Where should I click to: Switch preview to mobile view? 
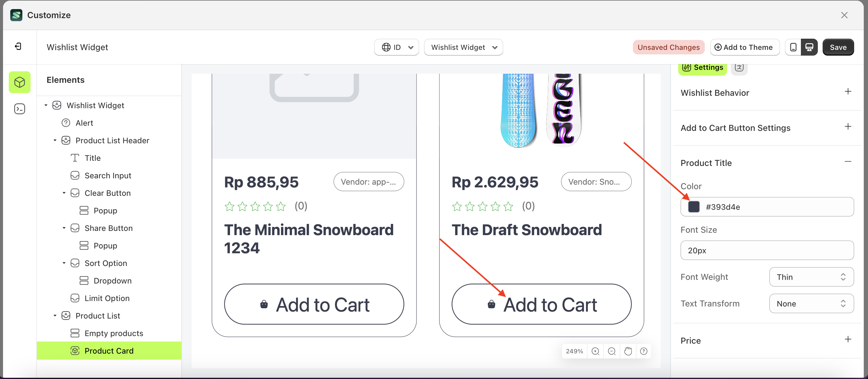794,47
